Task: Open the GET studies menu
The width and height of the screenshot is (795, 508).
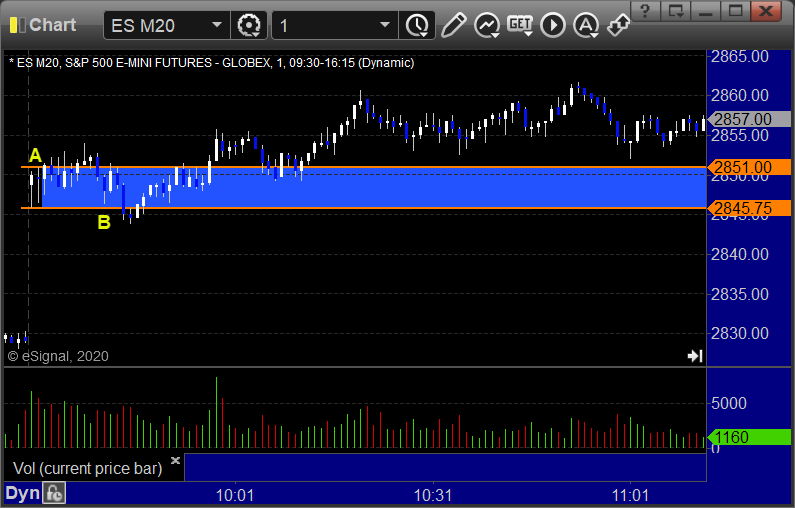Action: click(x=520, y=25)
